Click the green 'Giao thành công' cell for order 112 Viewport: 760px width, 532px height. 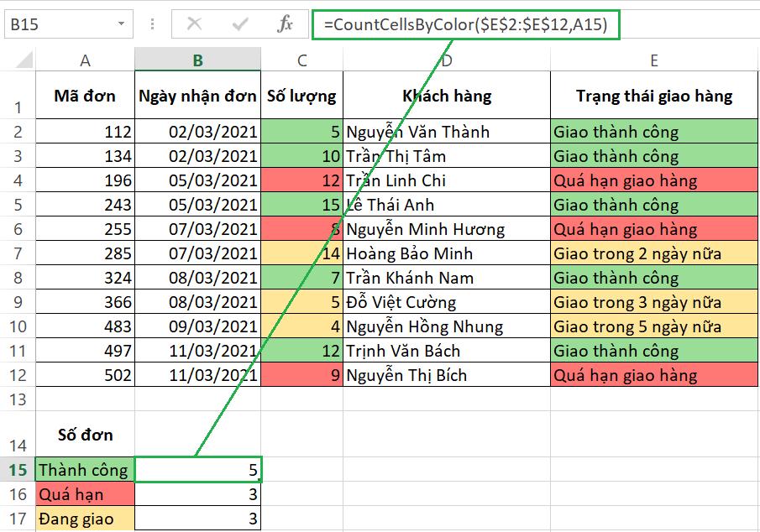(653, 131)
